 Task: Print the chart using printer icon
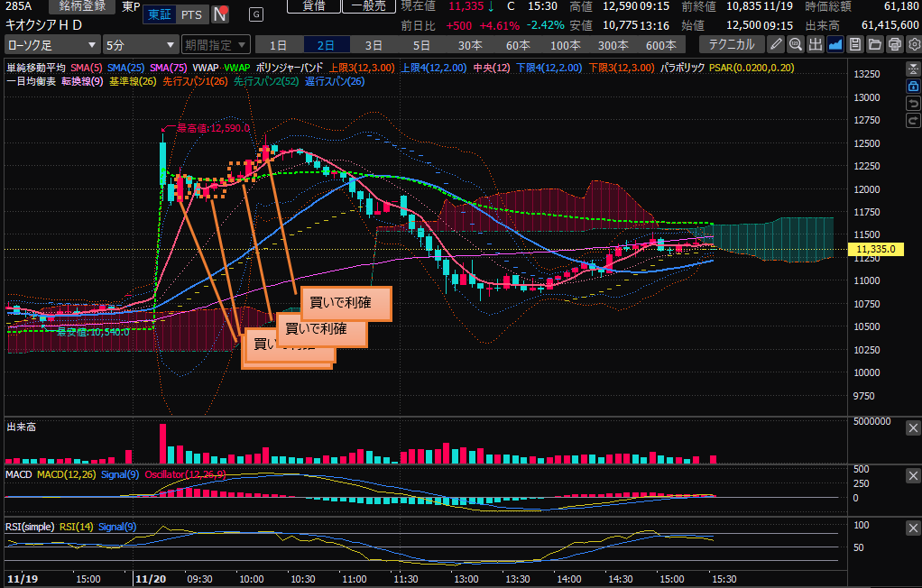(895, 44)
